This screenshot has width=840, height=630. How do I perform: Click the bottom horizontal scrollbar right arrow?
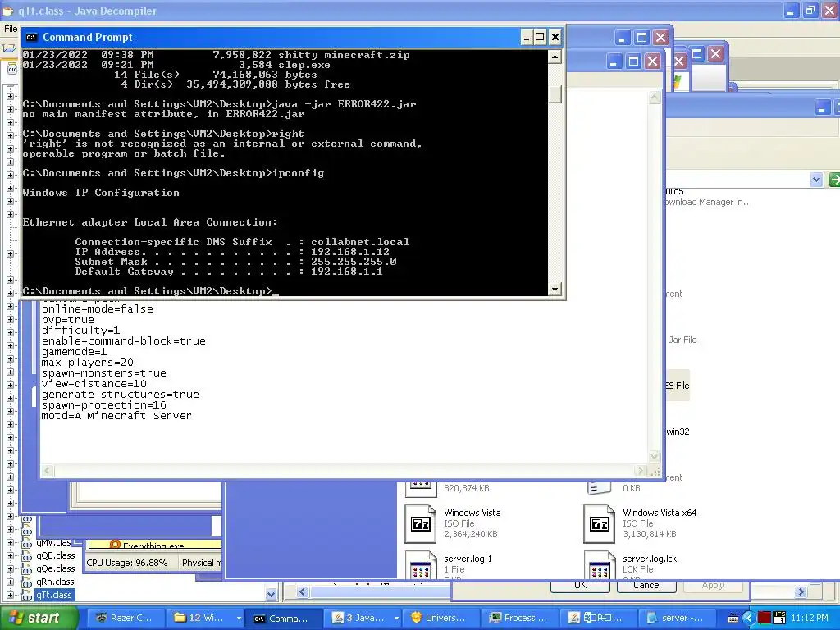(801, 592)
